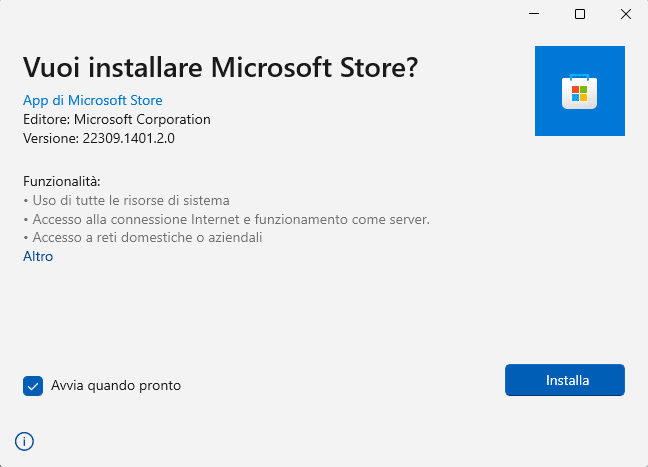Image resolution: width=648 pixels, height=467 pixels.
Task: Click the Microsoft Store shopping bag logo
Action: [x=579, y=91]
